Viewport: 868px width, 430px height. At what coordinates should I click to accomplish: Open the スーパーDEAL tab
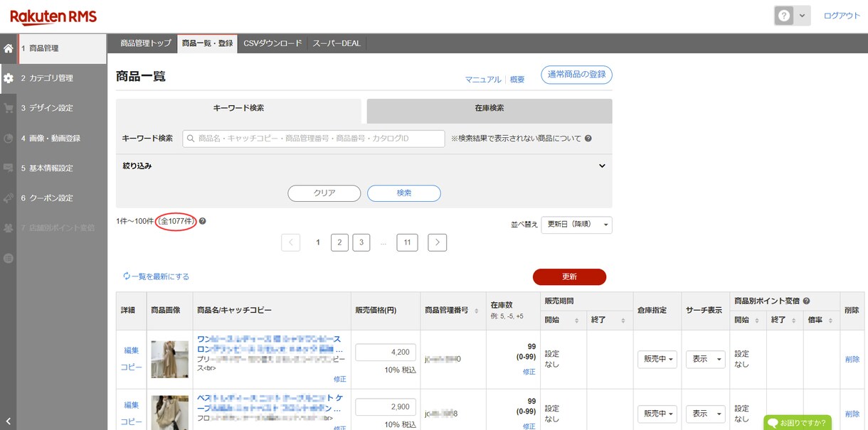click(337, 43)
